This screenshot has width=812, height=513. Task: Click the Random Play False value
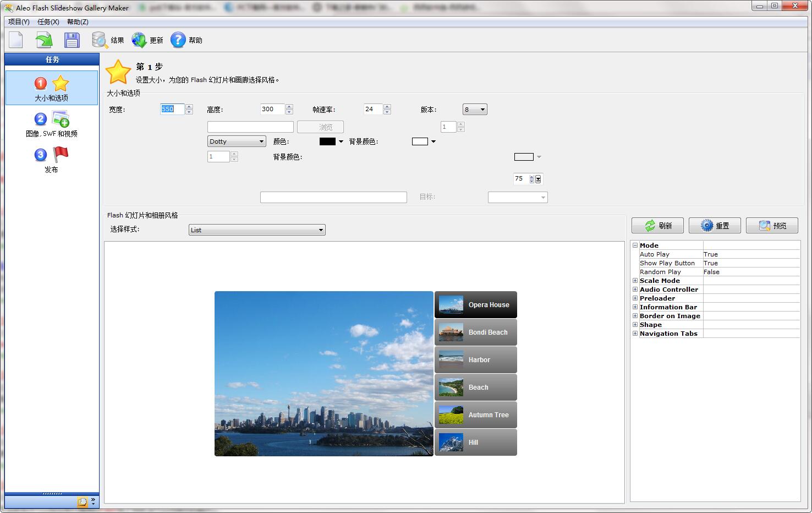(751, 272)
